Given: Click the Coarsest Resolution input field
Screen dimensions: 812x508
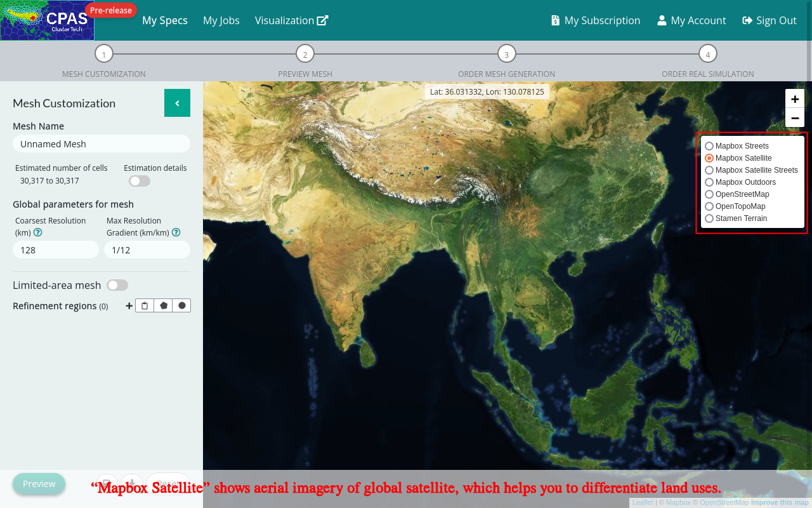Looking at the screenshot, I should coord(56,250).
